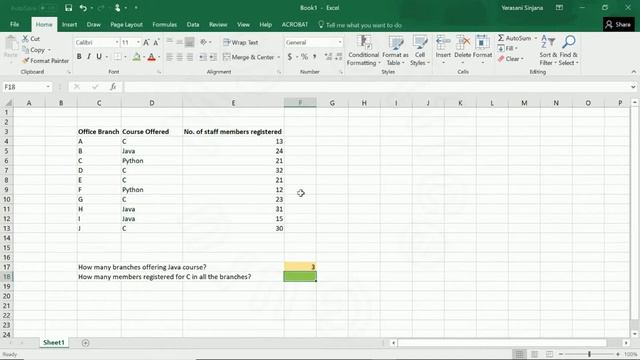Screen dimensions: 640x360
Task: Expand the AutoSum dropdown arrow
Action: coord(536,38)
